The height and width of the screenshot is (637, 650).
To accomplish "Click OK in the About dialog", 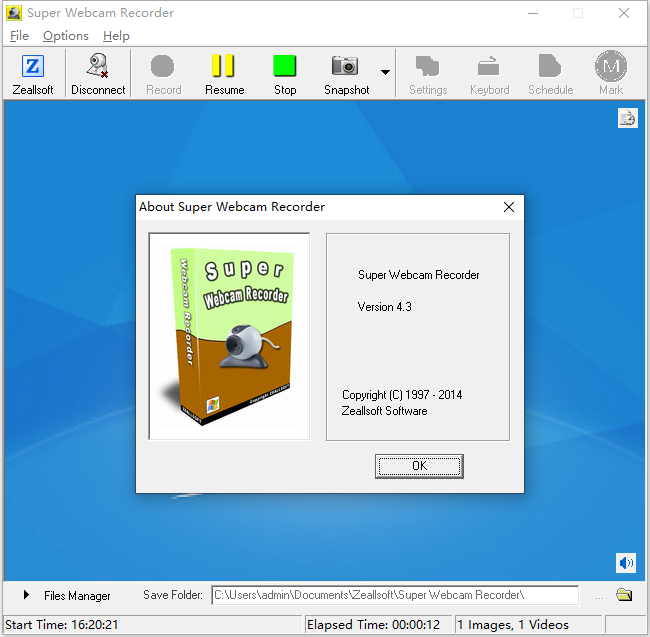I will 419,466.
